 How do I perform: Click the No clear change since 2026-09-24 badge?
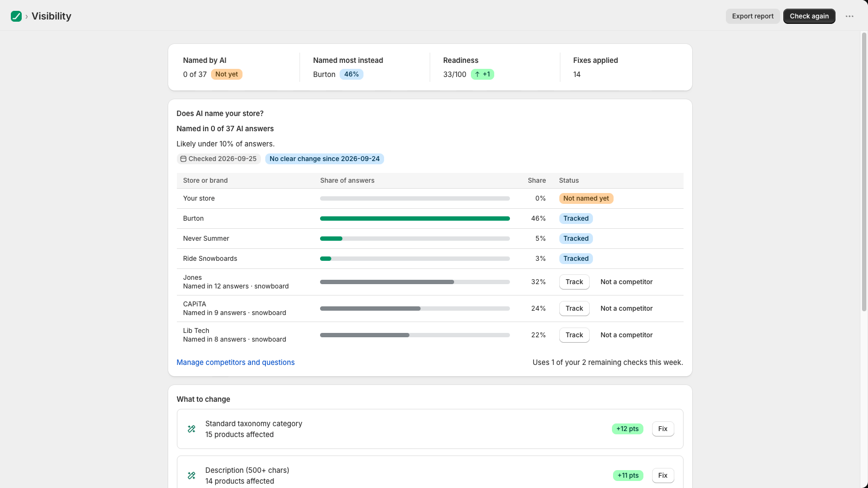point(324,159)
